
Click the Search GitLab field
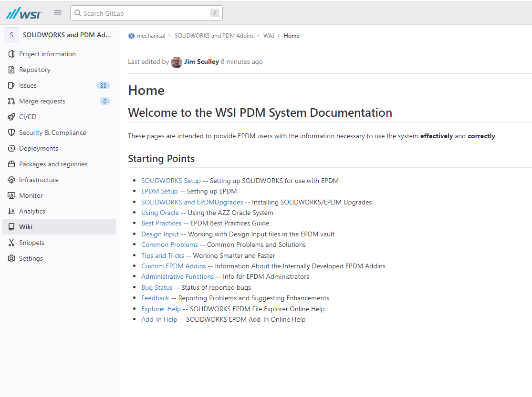[x=143, y=13]
